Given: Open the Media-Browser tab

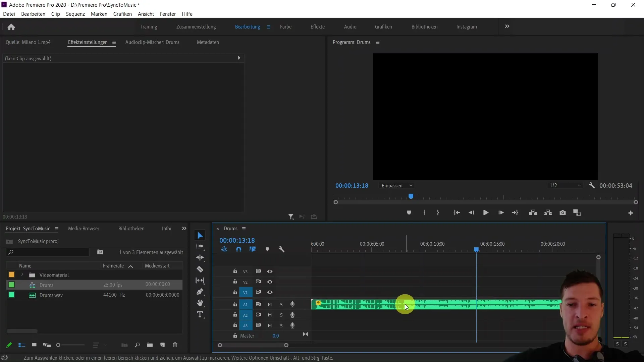Looking at the screenshot, I should tap(84, 229).
